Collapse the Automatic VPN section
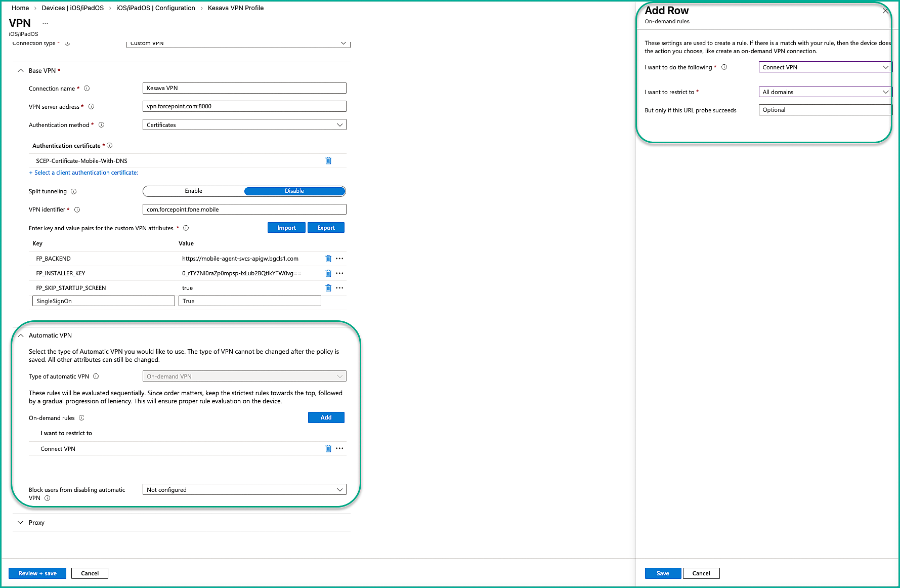The image size is (900, 588). tap(21, 335)
